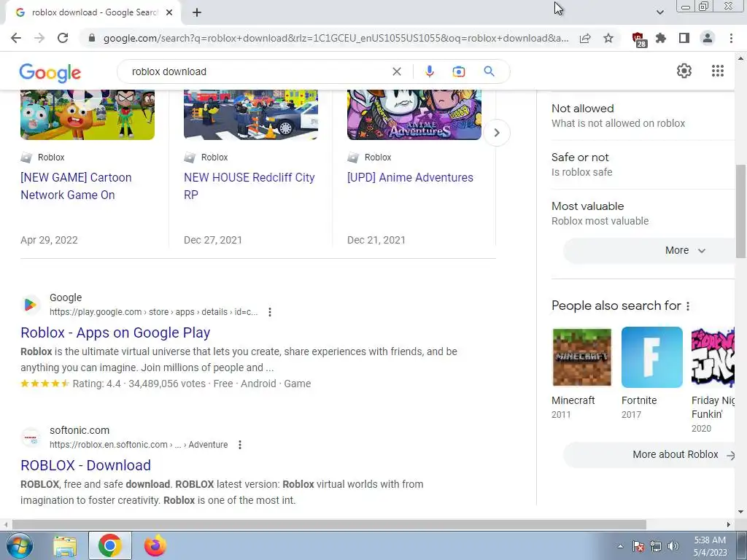Switch to Firefox in the taskbar
The image size is (747, 560).
pyautogui.click(x=155, y=545)
